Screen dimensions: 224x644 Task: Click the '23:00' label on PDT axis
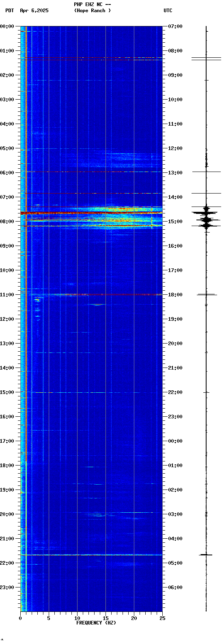point(7,587)
